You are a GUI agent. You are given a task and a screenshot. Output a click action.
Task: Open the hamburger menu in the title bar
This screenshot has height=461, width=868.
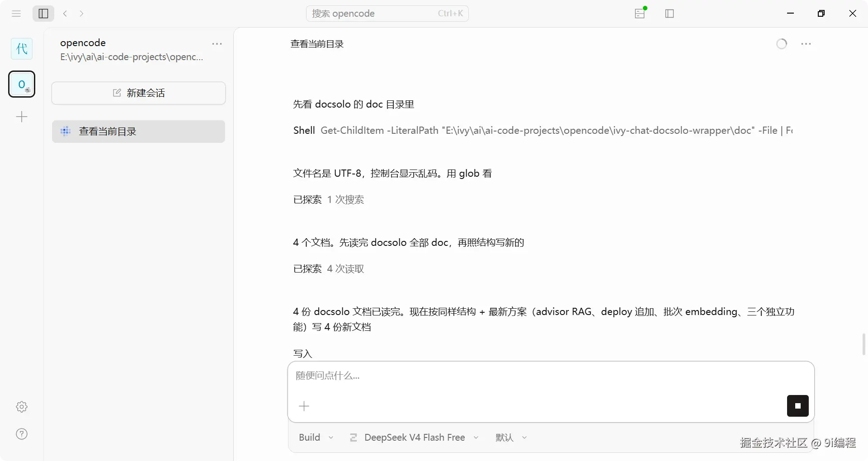(16, 14)
